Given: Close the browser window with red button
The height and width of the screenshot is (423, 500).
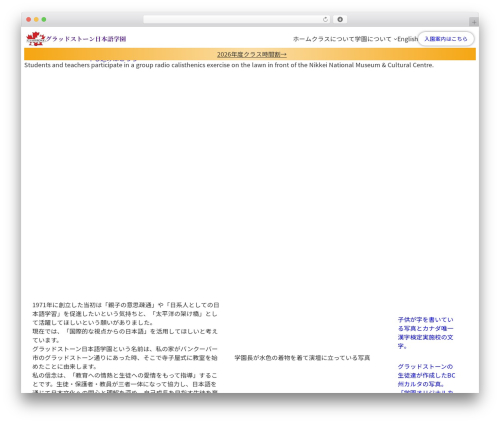Looking at the screenshot, I should pyautogui.click(x=29, y=19).
